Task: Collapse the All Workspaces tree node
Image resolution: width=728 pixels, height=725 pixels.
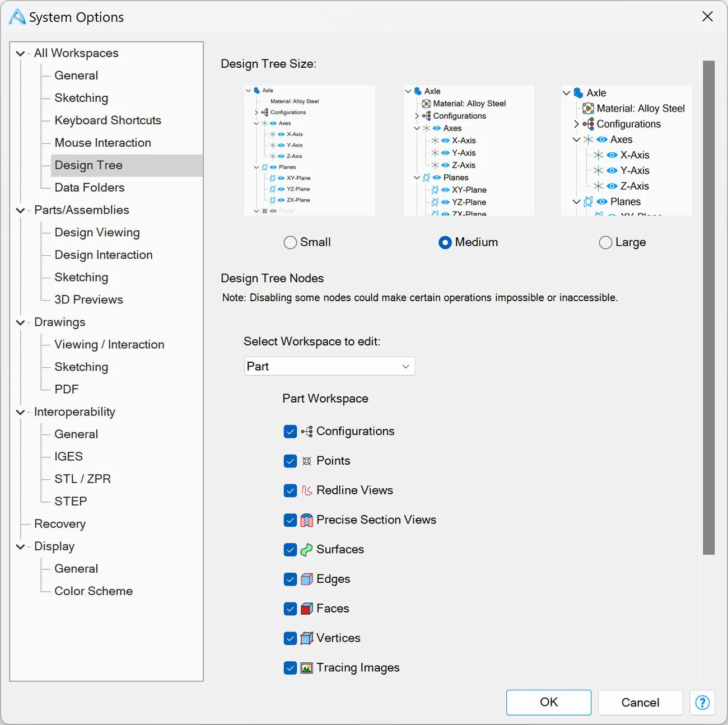Action: (x=21, y=54)
